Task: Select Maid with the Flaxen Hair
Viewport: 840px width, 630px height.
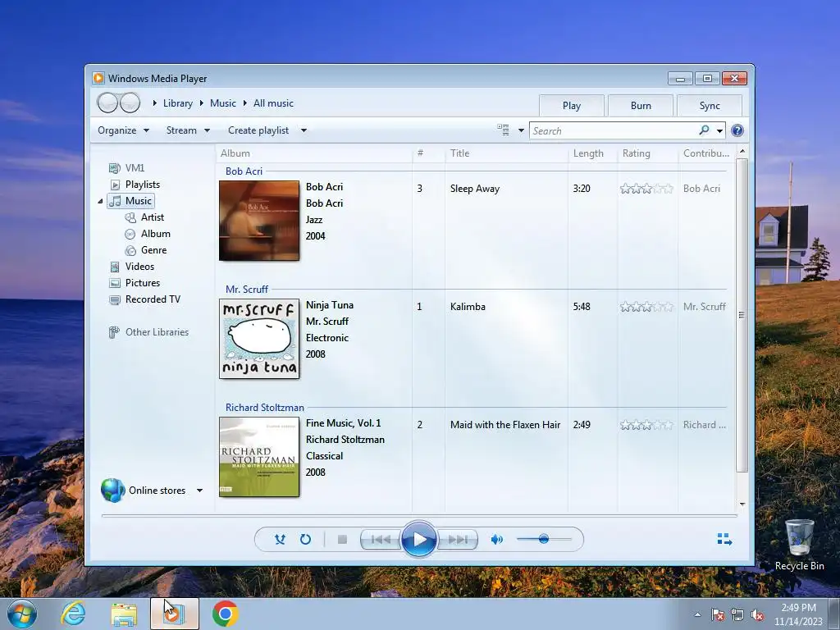Action: tap(505, 425)
